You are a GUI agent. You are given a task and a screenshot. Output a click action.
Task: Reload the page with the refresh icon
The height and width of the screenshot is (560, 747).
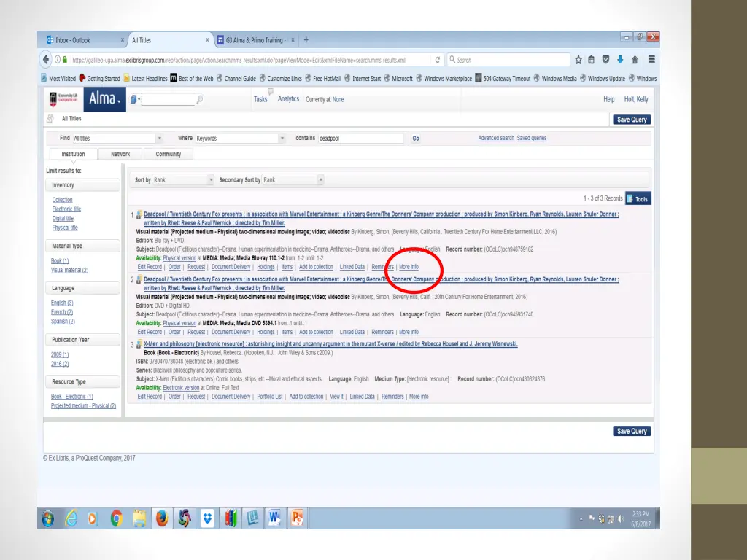coord(438,60)
